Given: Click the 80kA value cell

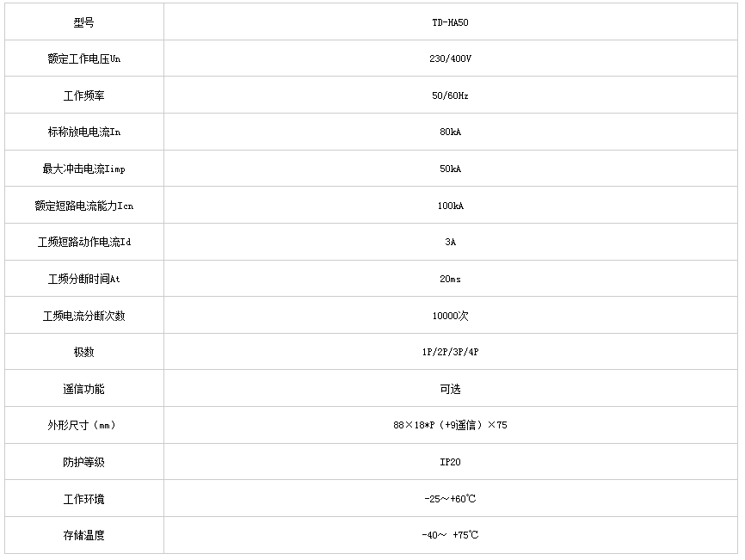Looking at the screenshot, I should (450, 132).
